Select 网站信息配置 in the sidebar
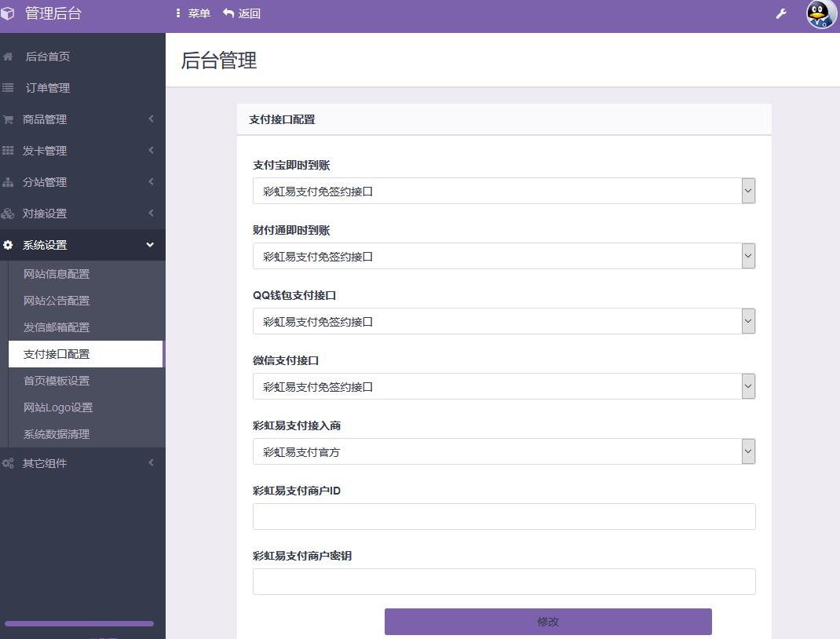This screenshot has height=639, width=840. click(x=57, y=274)
